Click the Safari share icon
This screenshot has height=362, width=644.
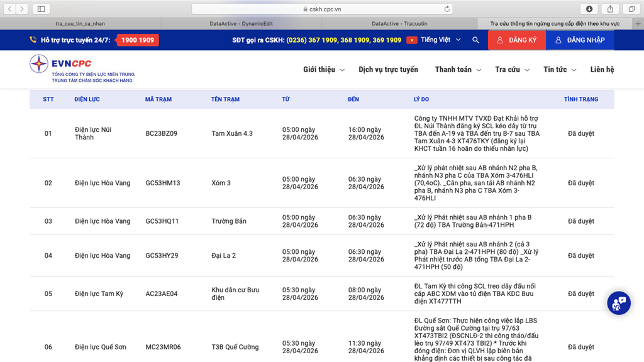[610, 9]
